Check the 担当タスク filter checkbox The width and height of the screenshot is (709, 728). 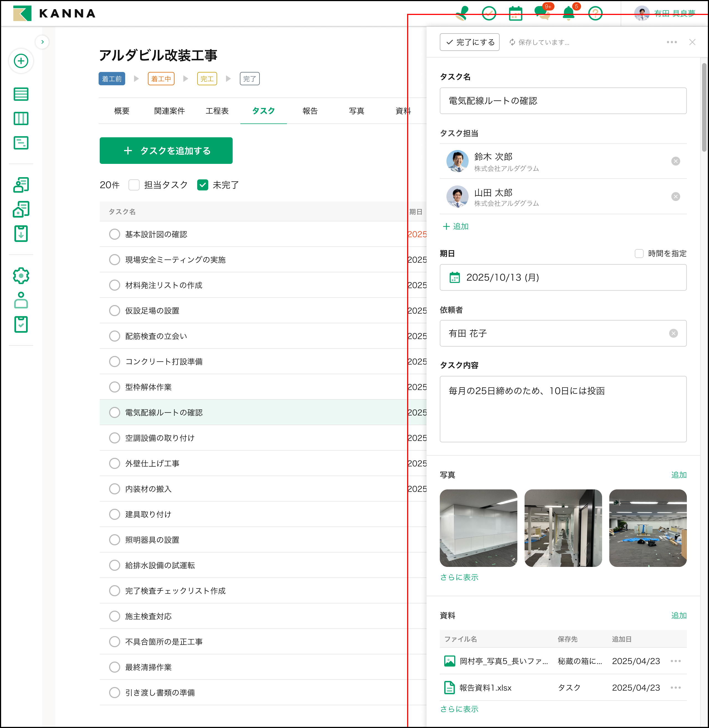pos(134,185)
